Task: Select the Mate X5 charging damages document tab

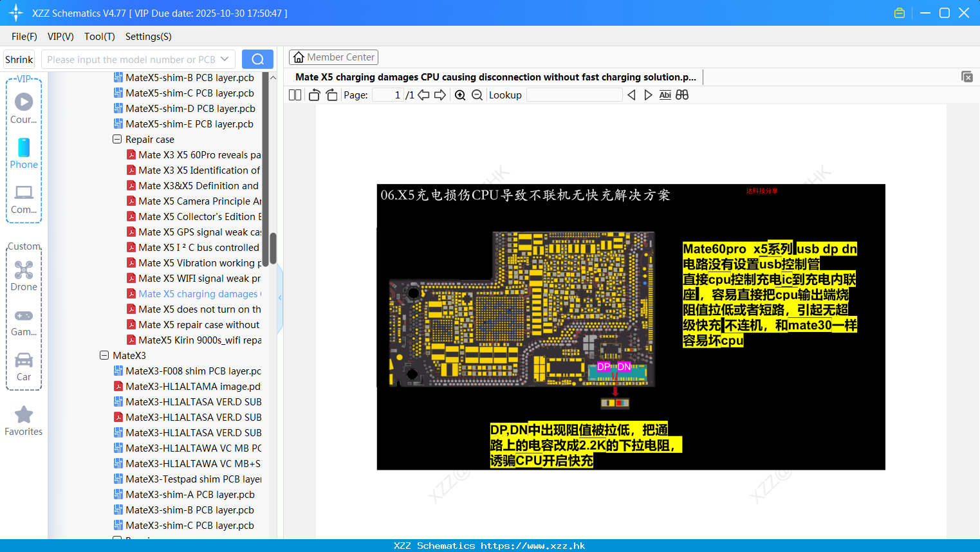Action: [495, 77]
